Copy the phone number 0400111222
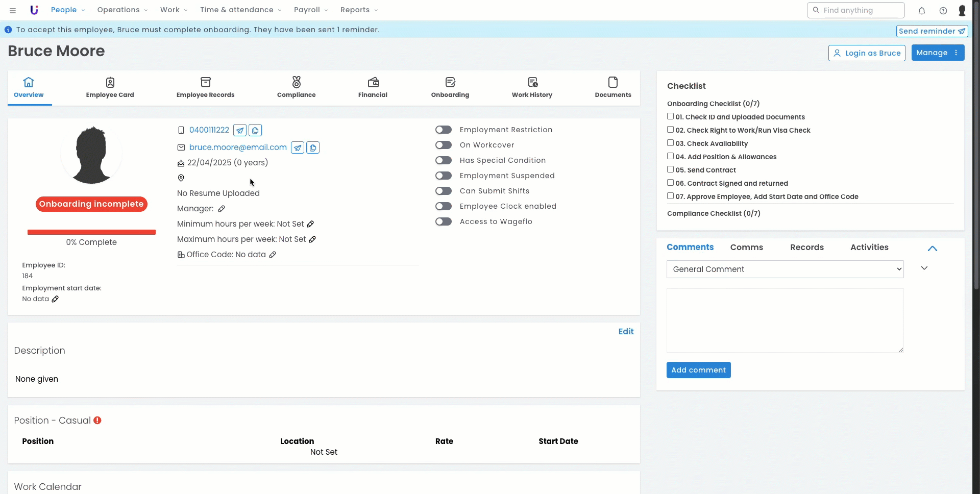Viewport: 980px width, 494px height. [255, 131]
